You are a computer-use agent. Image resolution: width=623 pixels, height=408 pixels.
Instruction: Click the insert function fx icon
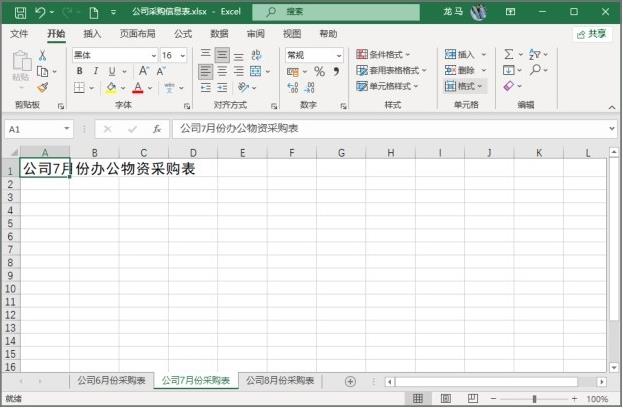pyautogui.click(x=157, y=129)
